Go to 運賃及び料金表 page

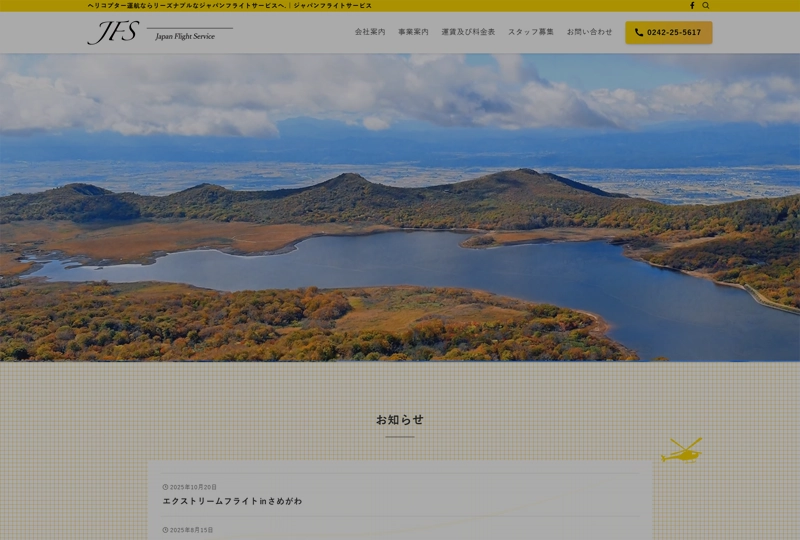(468, 32)
